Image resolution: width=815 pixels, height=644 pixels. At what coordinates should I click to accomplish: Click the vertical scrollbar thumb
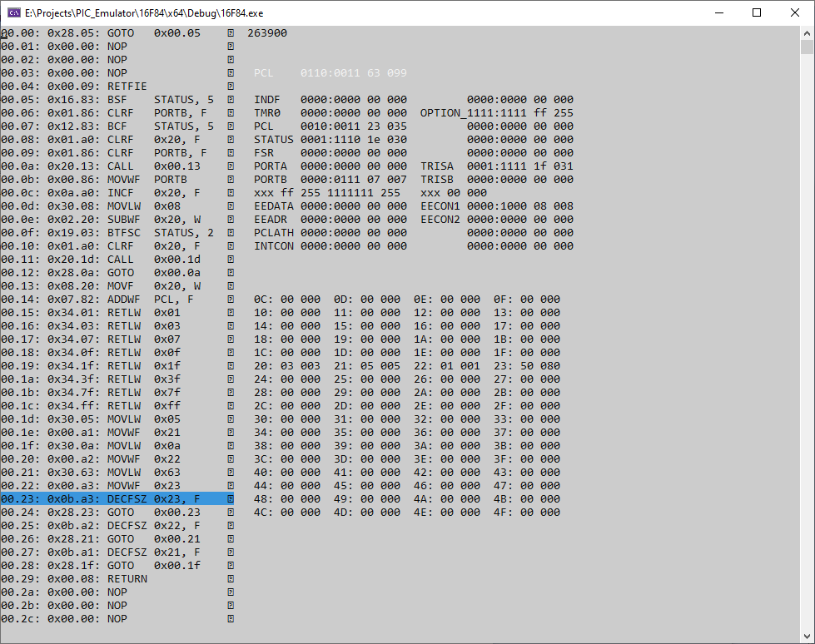pos(807,47)
